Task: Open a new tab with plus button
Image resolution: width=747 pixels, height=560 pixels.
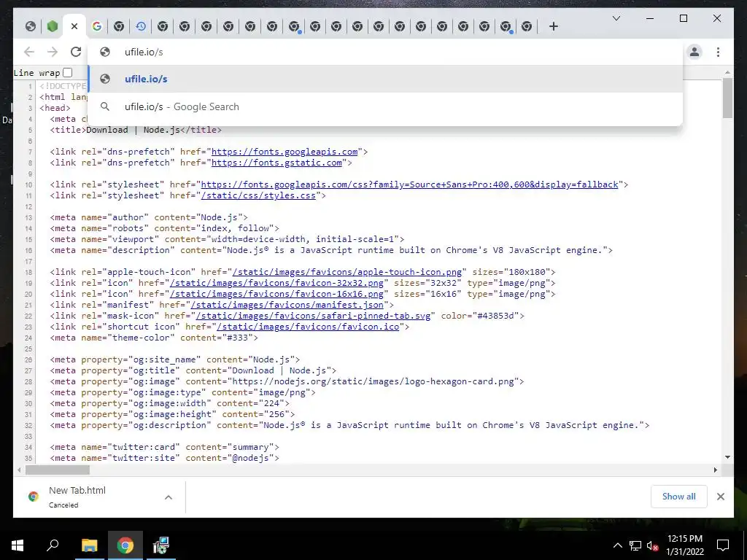Action: point(553,27)
